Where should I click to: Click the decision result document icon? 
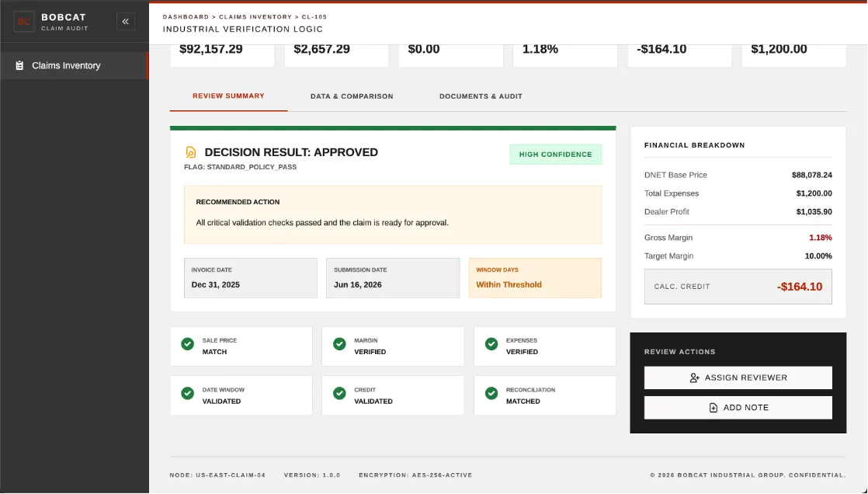[x=191, y=152]
